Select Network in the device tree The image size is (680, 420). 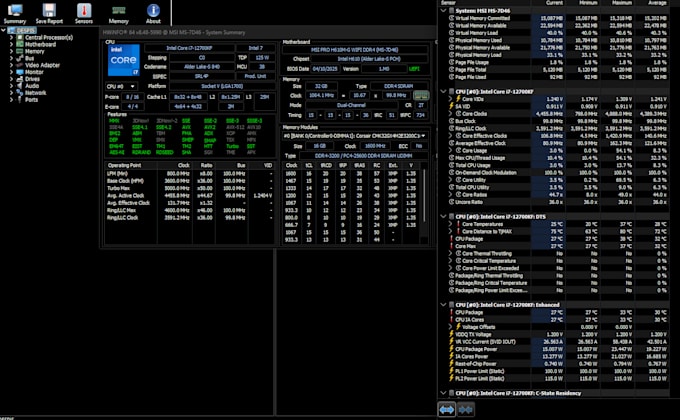35,93
